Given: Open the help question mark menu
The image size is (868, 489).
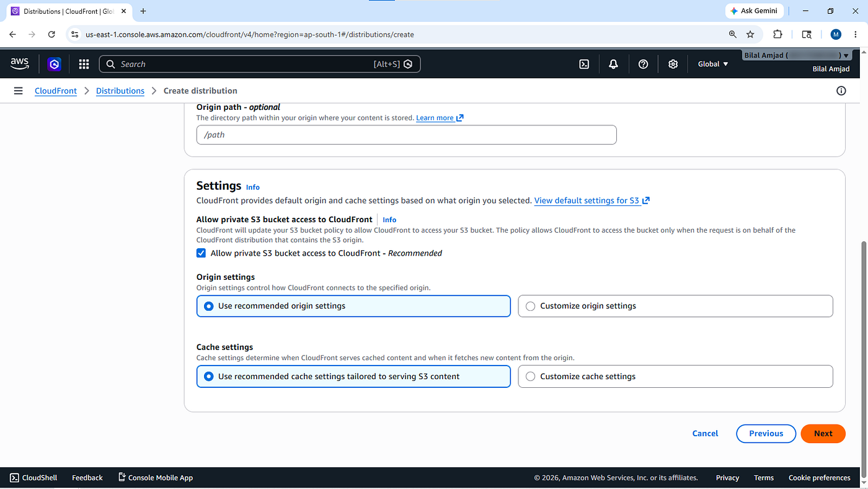Looking at the screenshot, I should pyautogui.click(x=643, y=64).
